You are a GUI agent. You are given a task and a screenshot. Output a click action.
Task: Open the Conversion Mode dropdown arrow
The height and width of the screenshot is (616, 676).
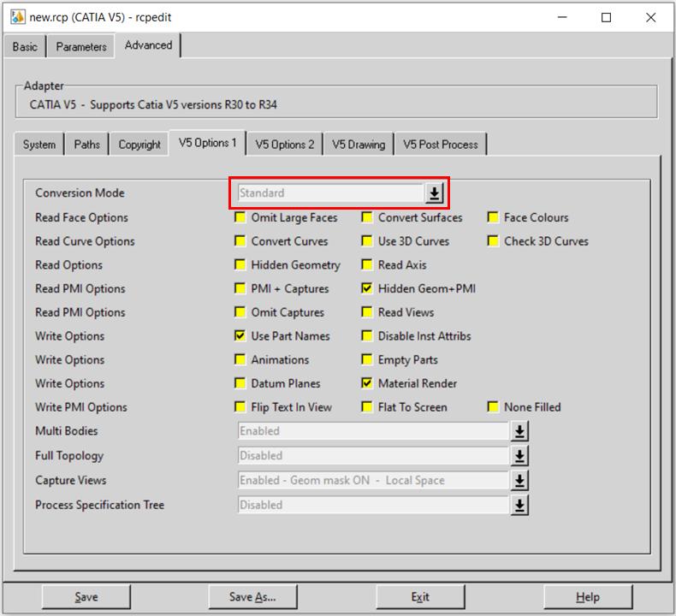tap(434, 192)
